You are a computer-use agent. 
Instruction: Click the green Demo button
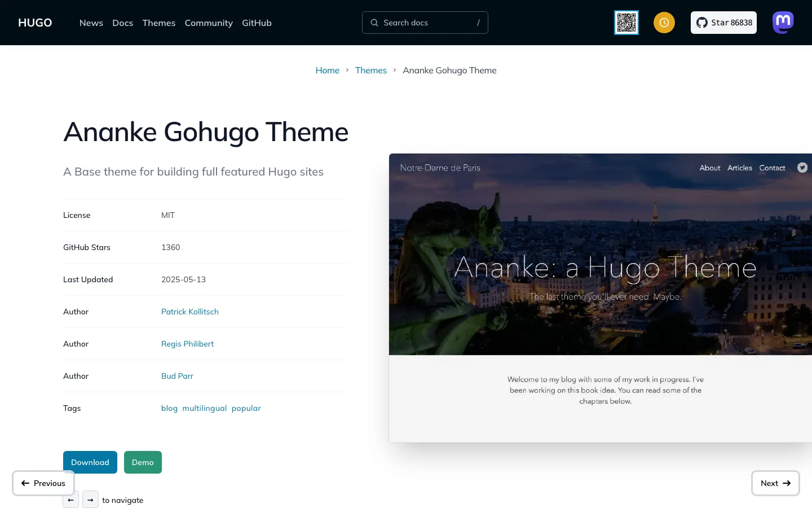(x=143, y=462)
